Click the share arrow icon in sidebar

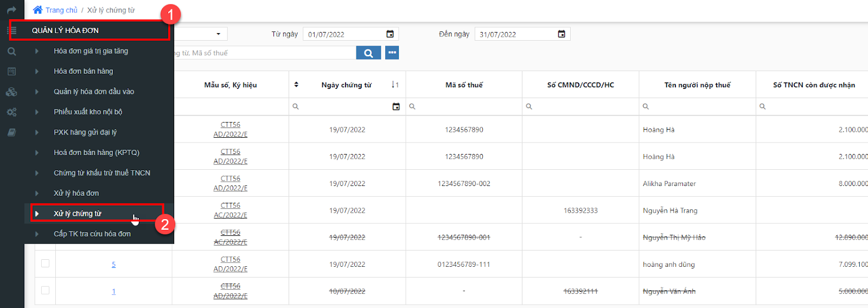(x=11, y=10)
